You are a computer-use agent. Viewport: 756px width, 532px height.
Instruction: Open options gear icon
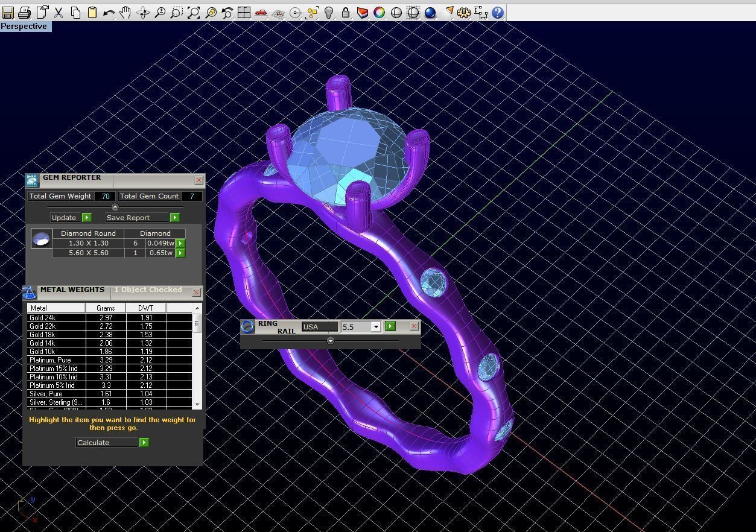pyautogui.click(x=464, y=12)
